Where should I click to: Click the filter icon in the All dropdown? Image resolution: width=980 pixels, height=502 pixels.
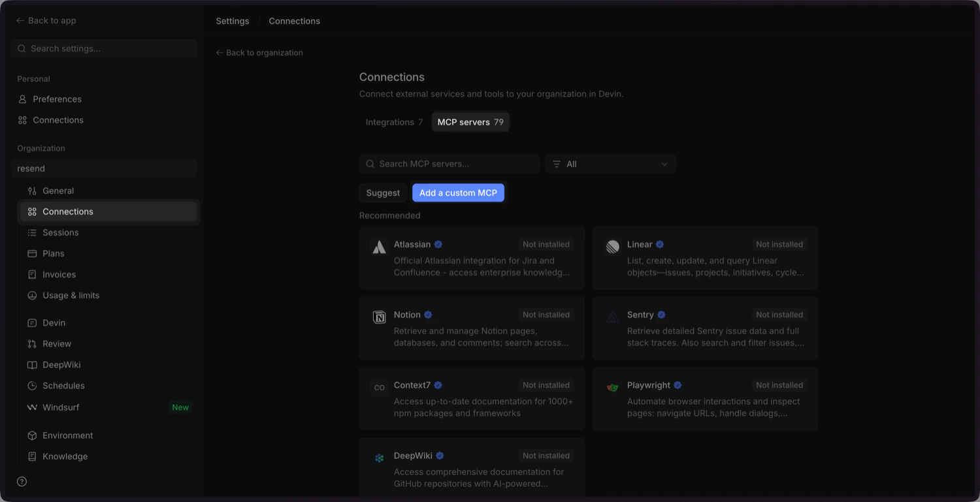[x=557, y=165]
